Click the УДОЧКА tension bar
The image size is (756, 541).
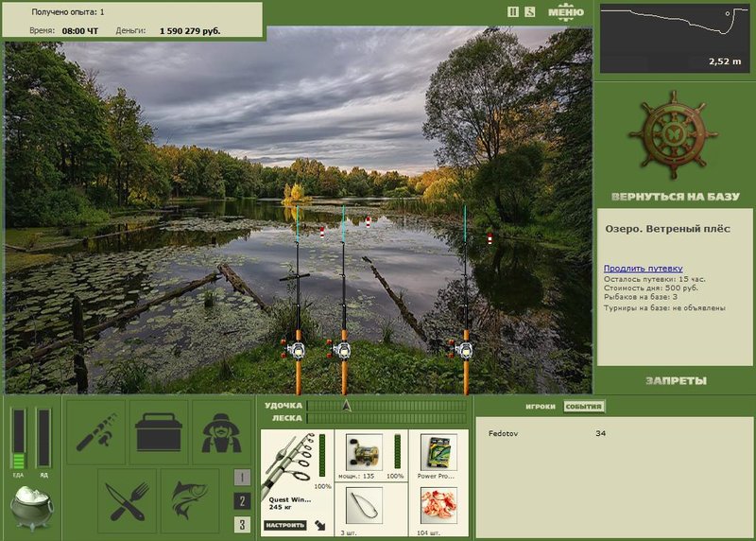(387, 406)
